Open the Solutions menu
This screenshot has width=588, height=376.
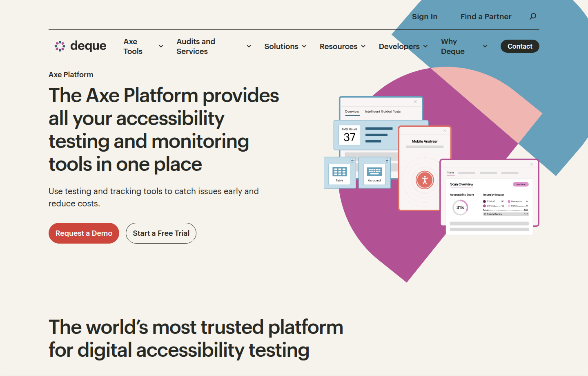(x=281, y=46)
